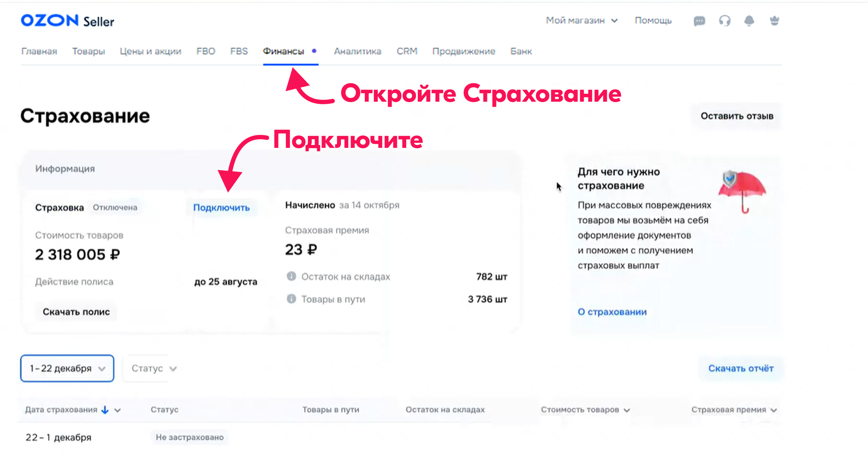Open the notifications bell
The width and height of the screenshot is (868, 453).
pyautogui.click(x=749, y=21)
